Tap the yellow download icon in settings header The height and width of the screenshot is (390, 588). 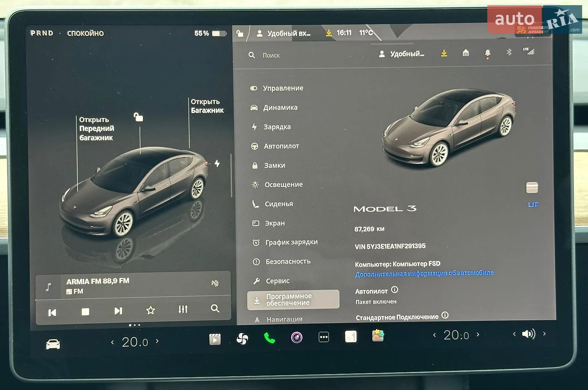(444, 53)
